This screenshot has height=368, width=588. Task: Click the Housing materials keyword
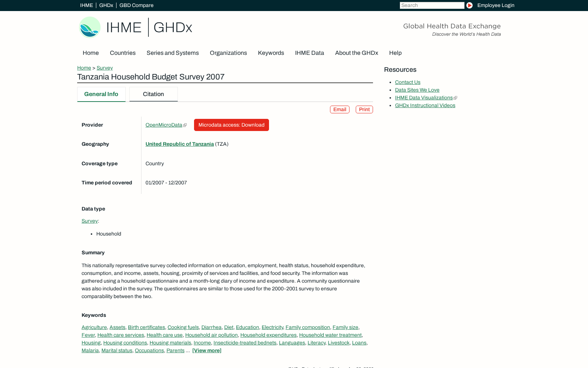pyautogui.click(x=170, y=343)
